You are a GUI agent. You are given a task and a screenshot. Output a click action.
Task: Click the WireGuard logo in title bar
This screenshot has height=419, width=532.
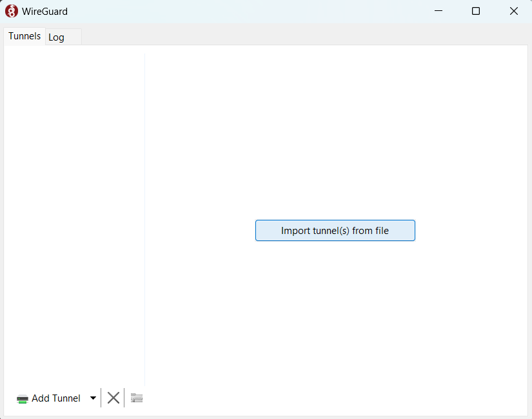(12, 11)
